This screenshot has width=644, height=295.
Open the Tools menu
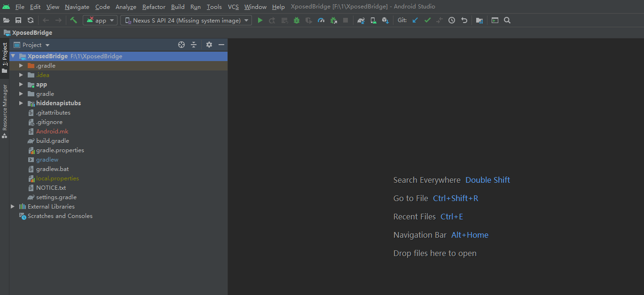pos(214,7)
